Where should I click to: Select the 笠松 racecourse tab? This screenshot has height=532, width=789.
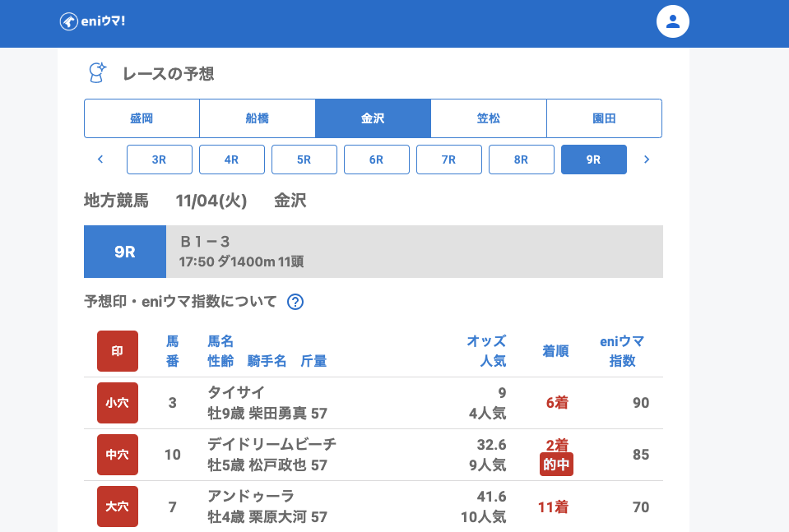pyautogui.click(x=489, y=118)
